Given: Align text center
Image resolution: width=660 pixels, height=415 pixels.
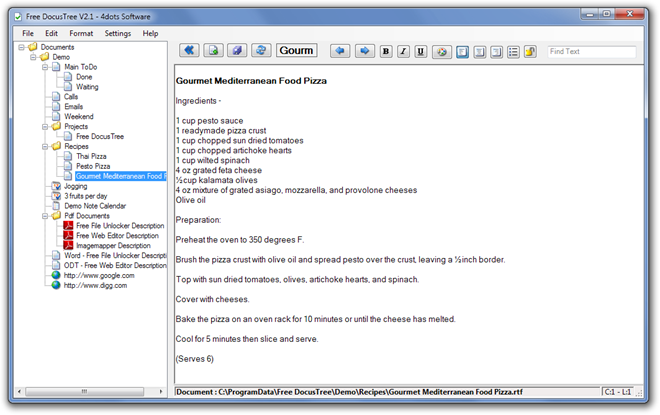Looking at the screenshot, I should point(479,52).
